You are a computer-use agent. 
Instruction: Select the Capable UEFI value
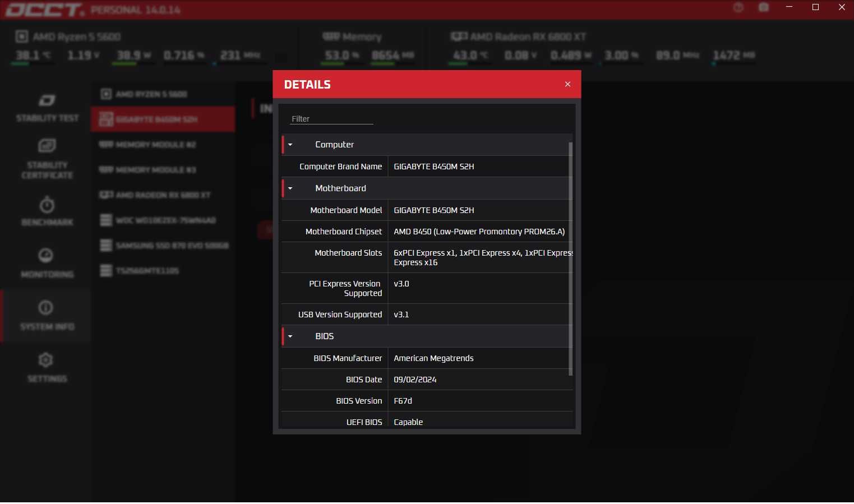point(408,422)
